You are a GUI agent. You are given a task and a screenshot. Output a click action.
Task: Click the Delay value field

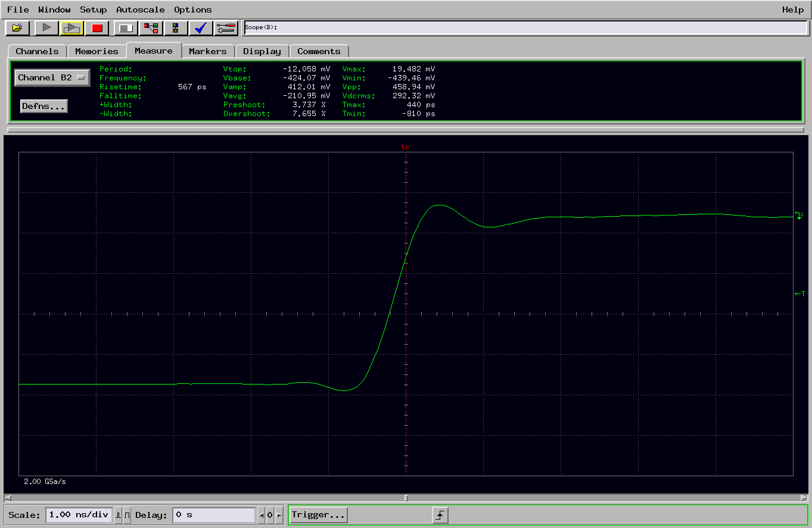tap(213, 515)
